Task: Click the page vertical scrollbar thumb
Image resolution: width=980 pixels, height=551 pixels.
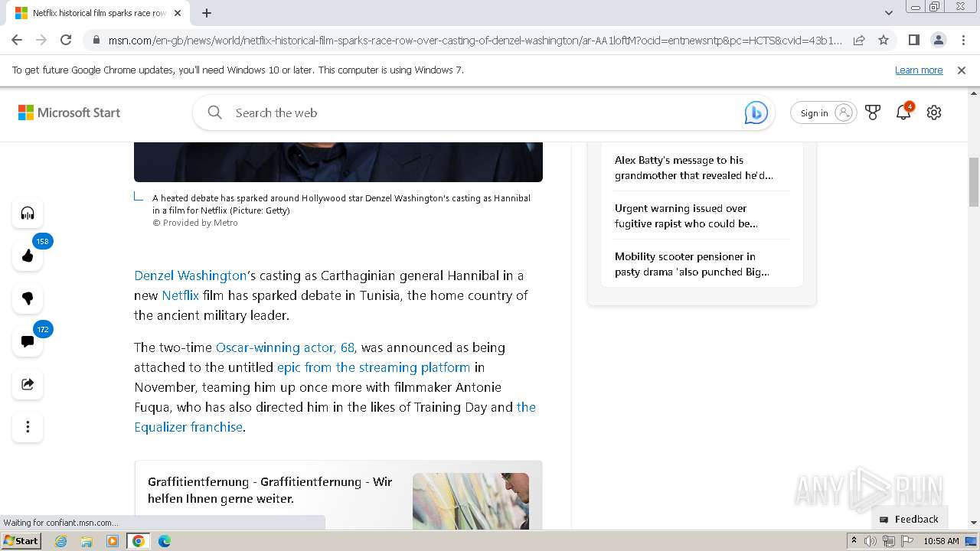Action: pyautogui.click(x=974, y=181)
